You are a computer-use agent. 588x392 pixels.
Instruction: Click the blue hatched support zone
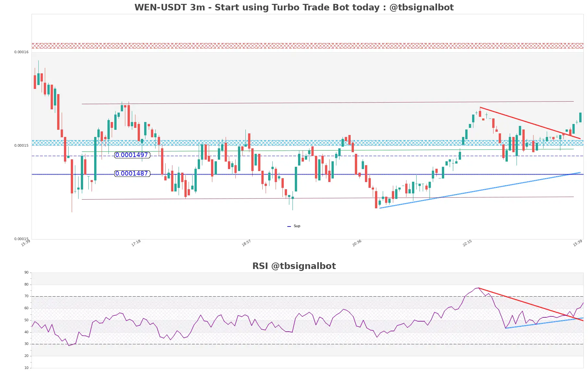tap(307, 143)
